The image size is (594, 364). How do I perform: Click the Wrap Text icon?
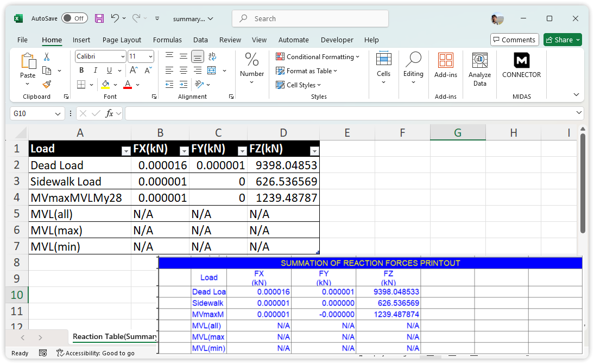(212, 56)
